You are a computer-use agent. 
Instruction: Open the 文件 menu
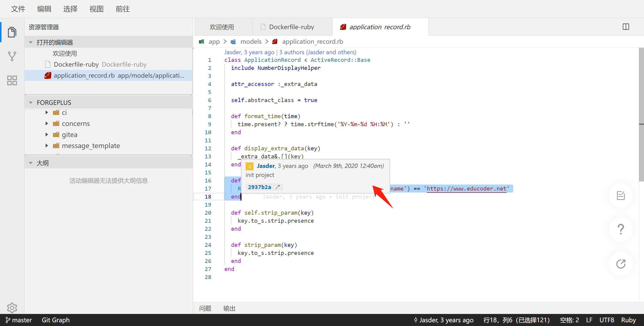18,9
